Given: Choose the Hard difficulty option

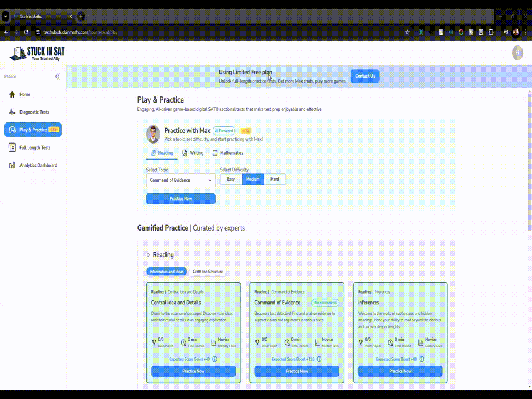Looking at the screenshot, I should click(275, 179).
